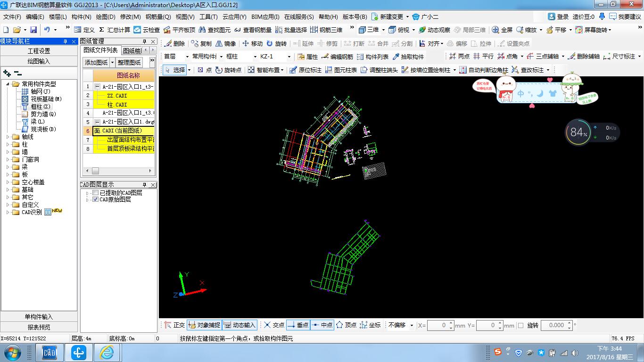Activate 批量选择 batch select
This screenshot has width=644, height=362.
(291, 30)
